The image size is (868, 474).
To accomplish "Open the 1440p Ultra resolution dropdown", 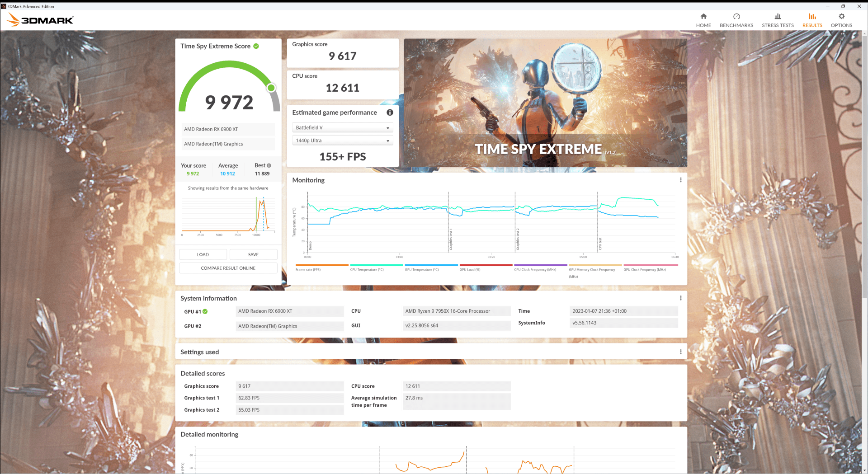I will pyautogui.click(x=343, y=141).
